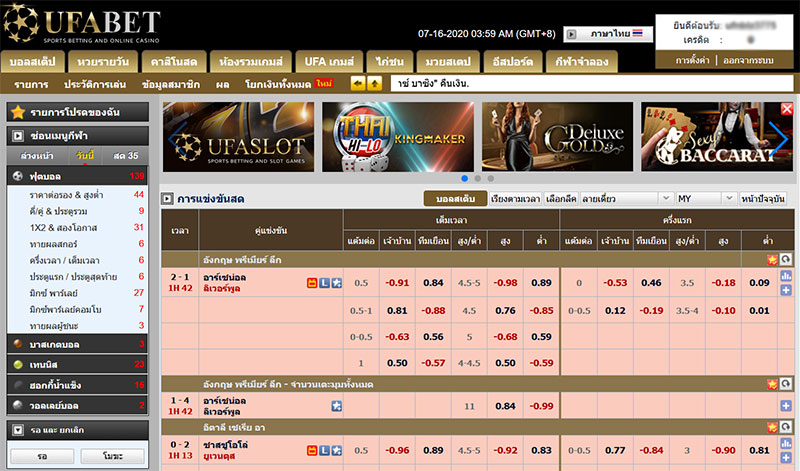Image resolution: width=800 pixels, height=471 pixels.
Task: Click the blue L icon in ซาสซูโอโล่ row
Action: [324, 450]
